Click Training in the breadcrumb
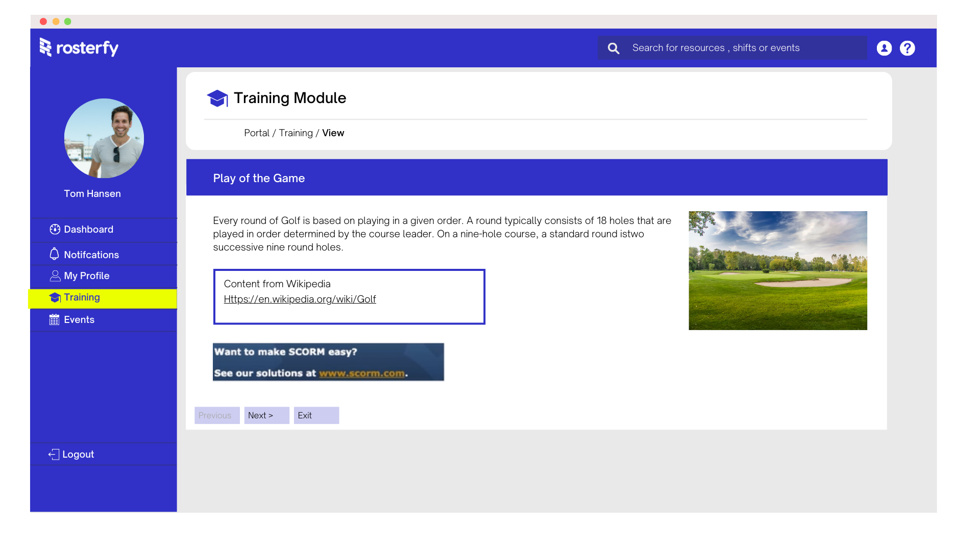The image size is (980, 551). (x=296, y=133)
